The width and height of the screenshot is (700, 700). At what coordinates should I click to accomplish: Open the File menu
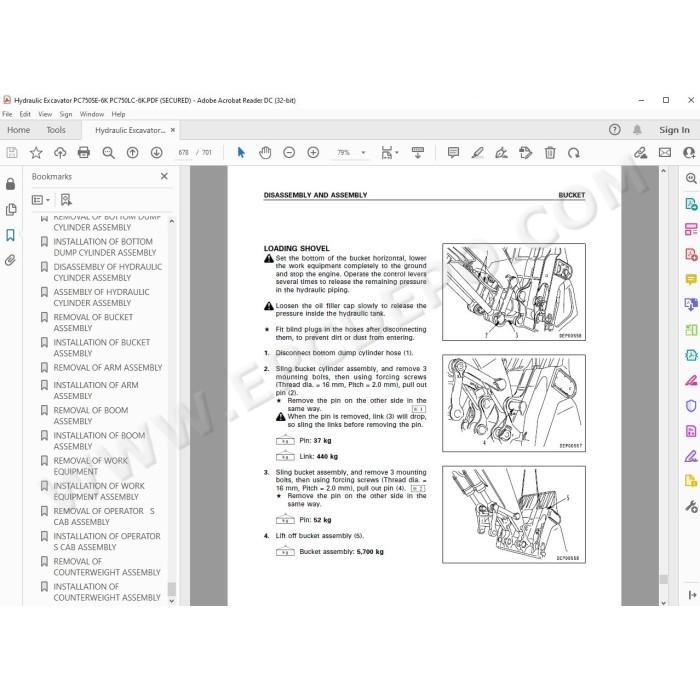coord(7,114)
